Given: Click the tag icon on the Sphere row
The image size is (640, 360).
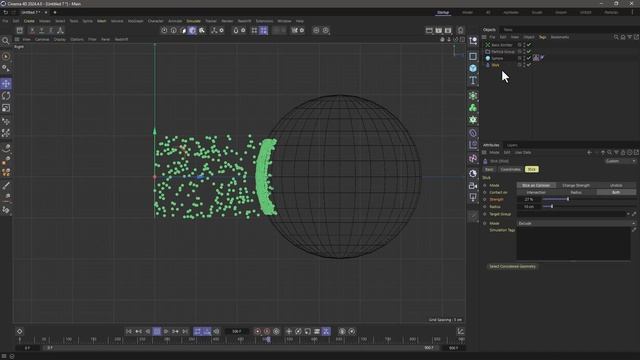Looking at the screenshot, I should click(536, 58).
